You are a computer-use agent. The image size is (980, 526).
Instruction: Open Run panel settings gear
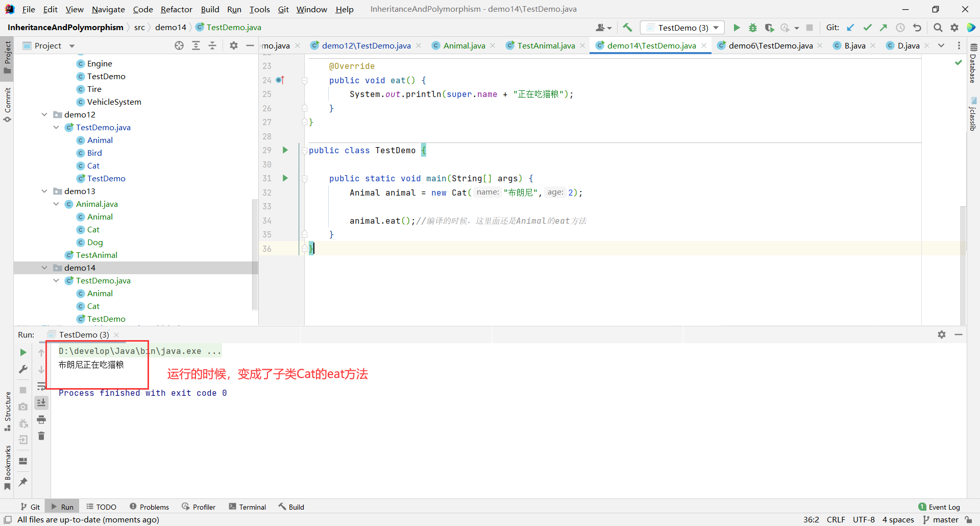942,334
